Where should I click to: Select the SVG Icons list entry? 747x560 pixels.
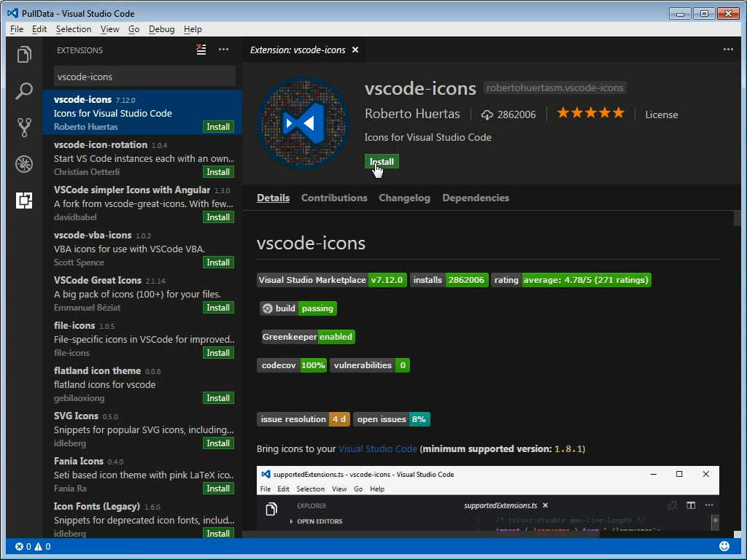tap(142, 429)
